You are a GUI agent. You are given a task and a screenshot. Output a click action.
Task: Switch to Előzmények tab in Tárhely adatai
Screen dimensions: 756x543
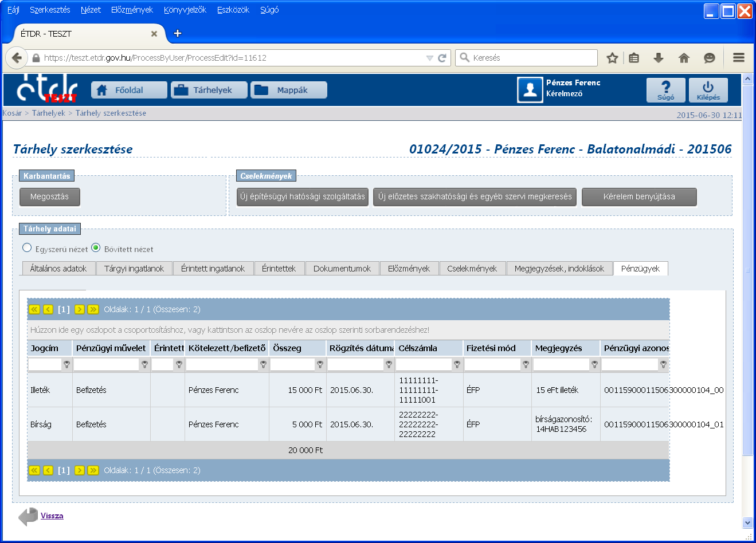pyautogui.click(x=409, y=269)
